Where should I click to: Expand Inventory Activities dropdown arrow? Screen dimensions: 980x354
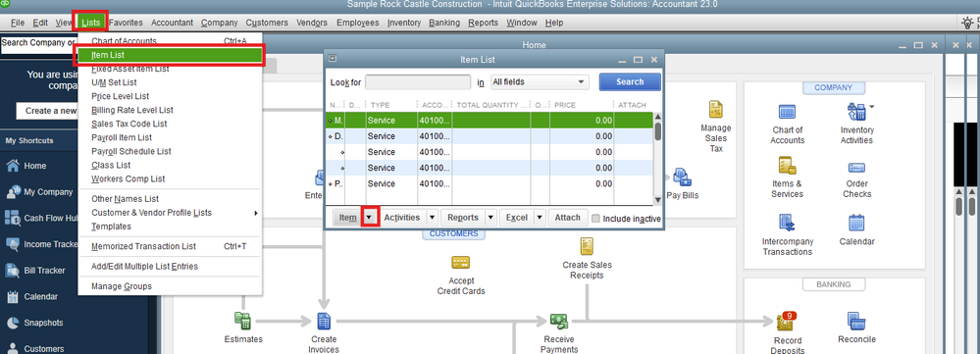[x=871, y=107]
